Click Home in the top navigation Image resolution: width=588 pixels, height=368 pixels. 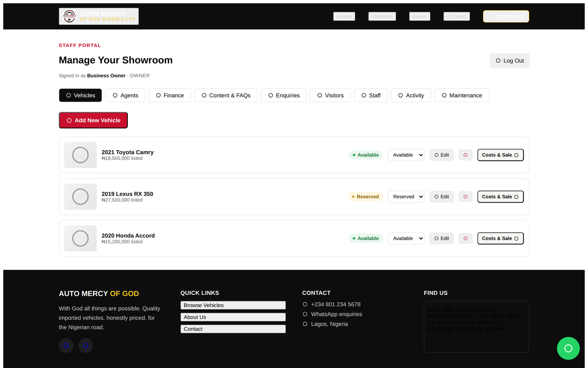[344, 16]
